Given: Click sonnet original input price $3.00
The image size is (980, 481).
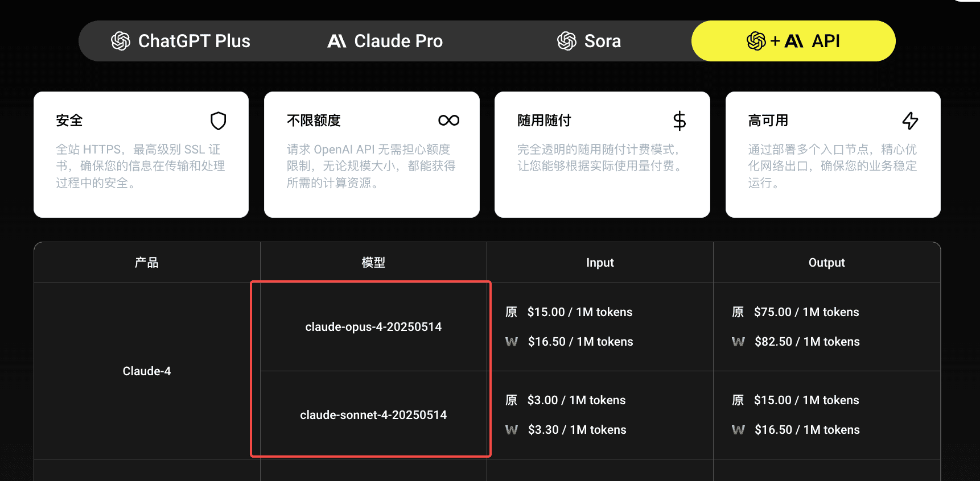Looking at the screenshot, I should 577,400.
